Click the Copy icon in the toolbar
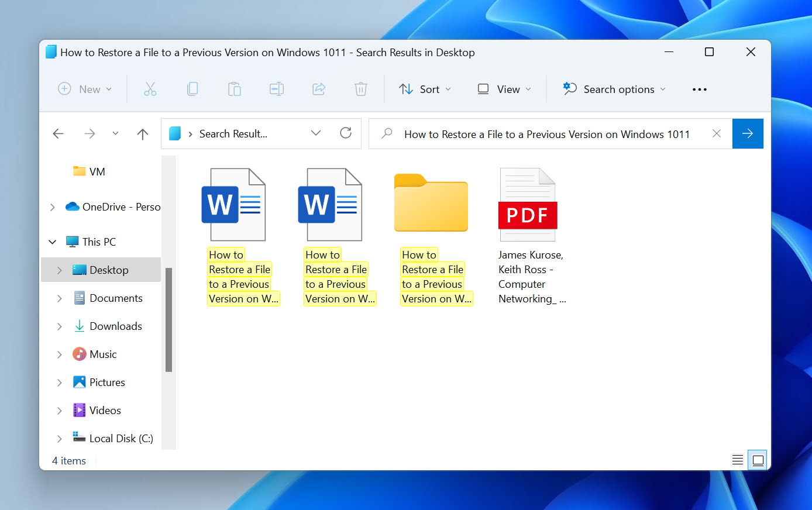 192,89
